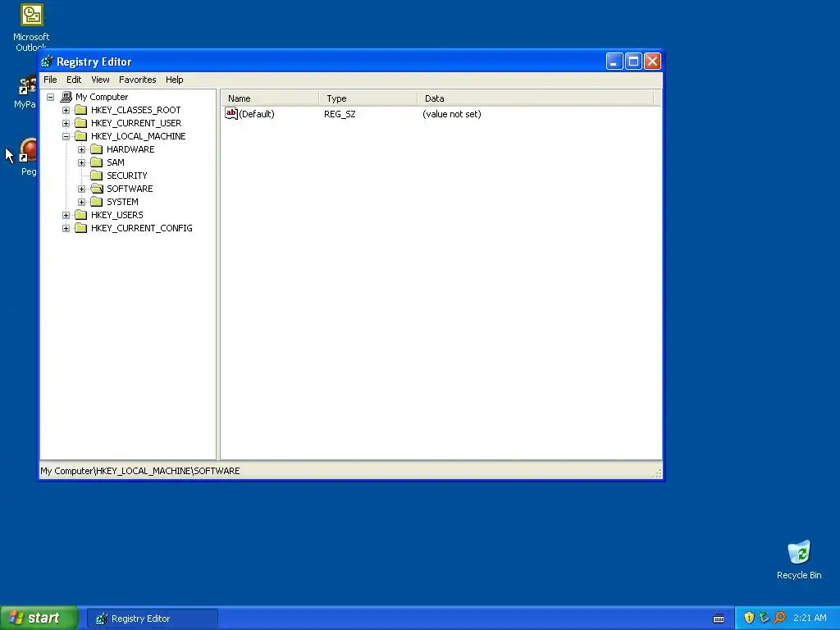The image size is (840, 630).
Task: Click the REG_SZ type cell
Action: pos(340,114)
